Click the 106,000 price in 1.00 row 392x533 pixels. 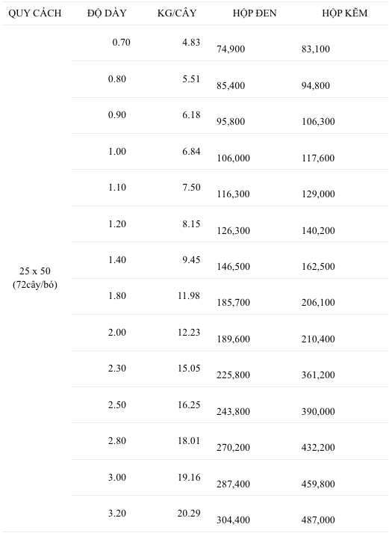[233, 158]
